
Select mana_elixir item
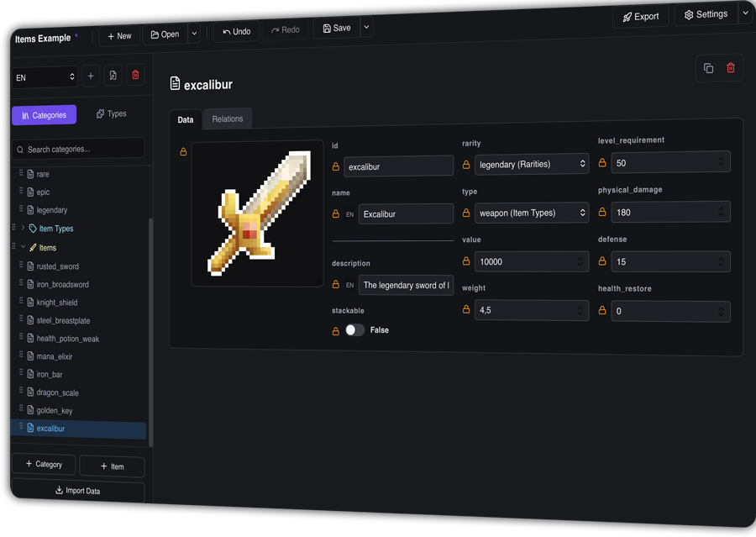point(55,356)
